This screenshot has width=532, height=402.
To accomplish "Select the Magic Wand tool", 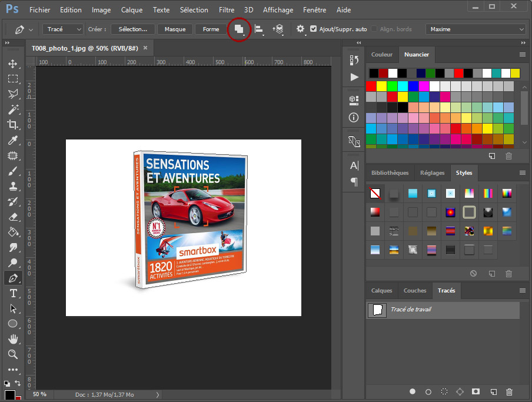I will point(12,109).
